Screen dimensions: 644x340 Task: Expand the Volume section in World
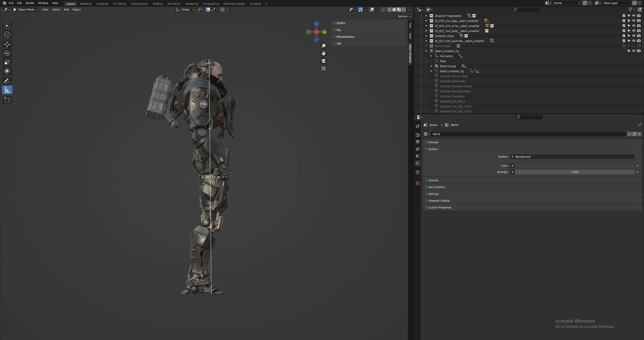(433, 180)
